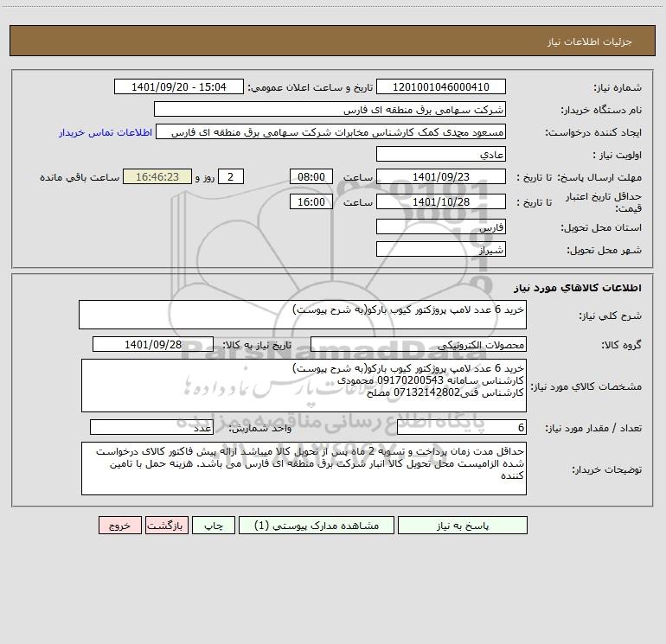Click response deadline time 08:00

[311, 176]
